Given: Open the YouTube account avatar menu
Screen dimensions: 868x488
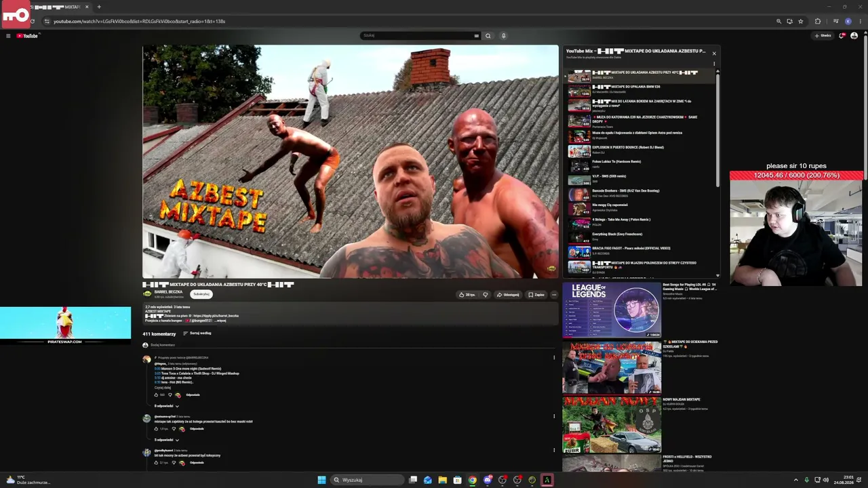Looking at the screenshot, I should (854, 36).
